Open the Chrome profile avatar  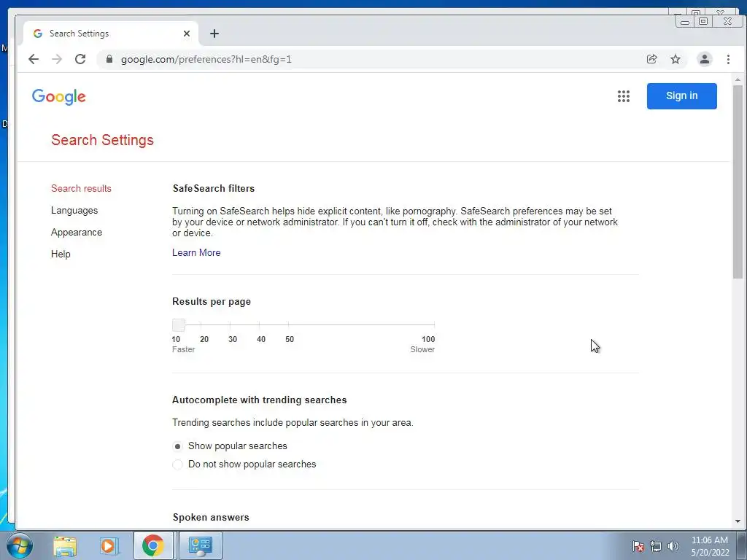pyautogui.click(x=704, y=59)
